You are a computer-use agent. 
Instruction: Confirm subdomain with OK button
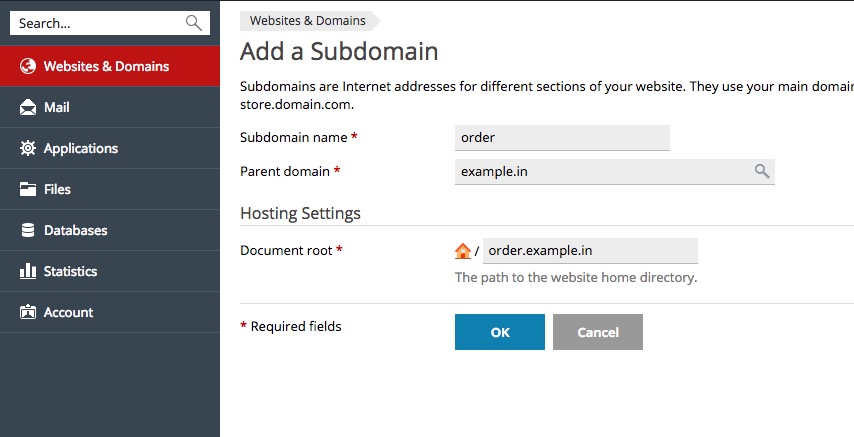[x=499, y=332]
